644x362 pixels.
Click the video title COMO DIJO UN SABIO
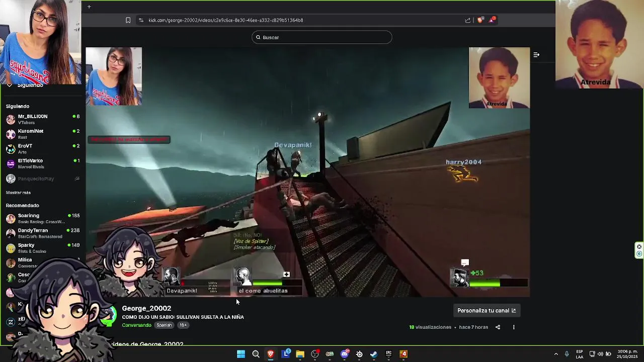coord(183,317)
